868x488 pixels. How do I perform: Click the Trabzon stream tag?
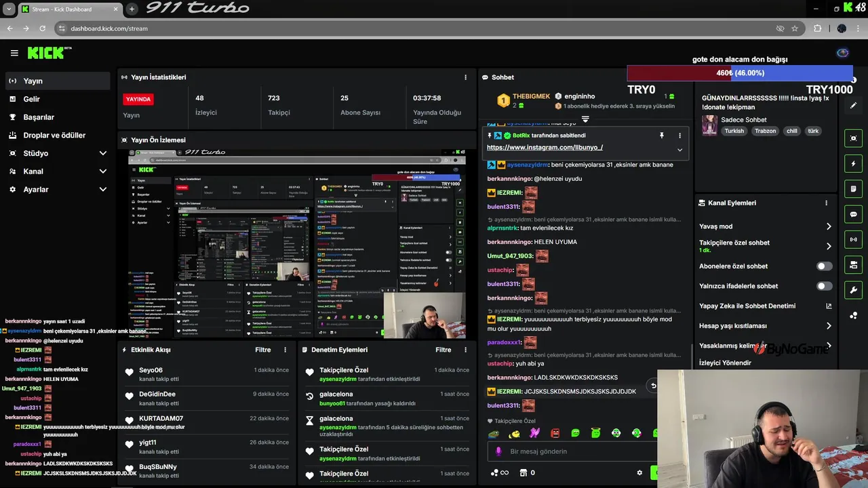(x=765, y=131)
